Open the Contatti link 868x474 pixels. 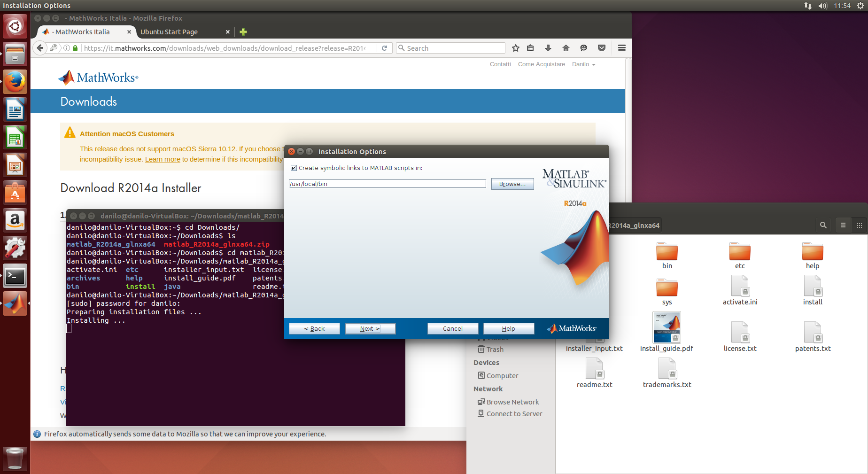500,64
